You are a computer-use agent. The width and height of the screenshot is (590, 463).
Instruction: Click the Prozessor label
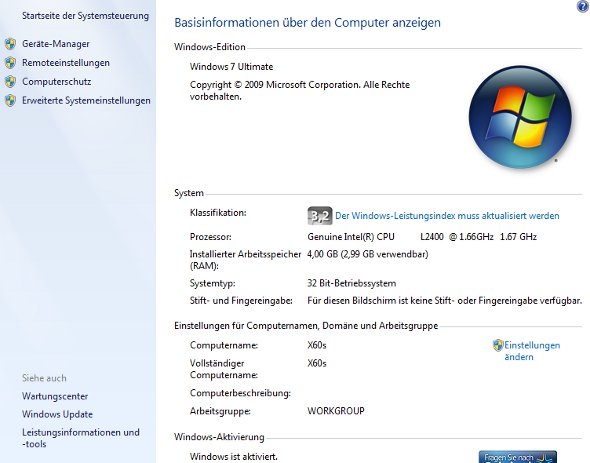coord(210,237)
